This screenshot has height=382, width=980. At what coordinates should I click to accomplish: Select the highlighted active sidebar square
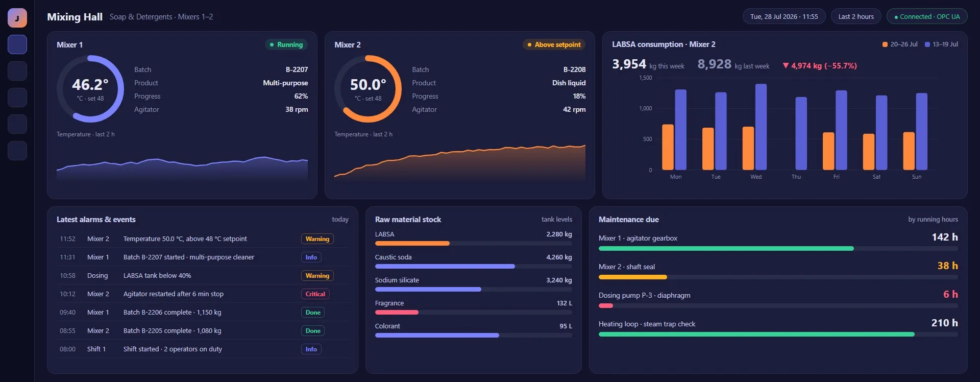[x=17, y=44]
